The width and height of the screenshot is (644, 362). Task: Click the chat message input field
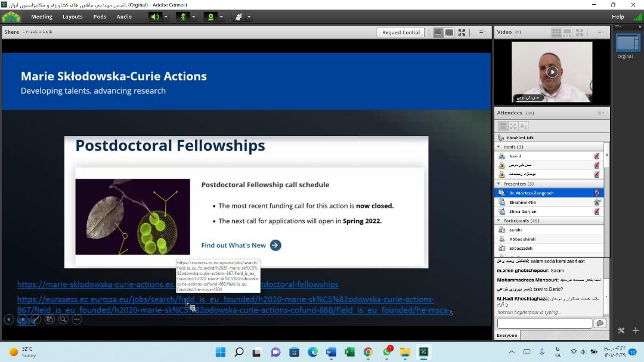(x=544, y=323)
